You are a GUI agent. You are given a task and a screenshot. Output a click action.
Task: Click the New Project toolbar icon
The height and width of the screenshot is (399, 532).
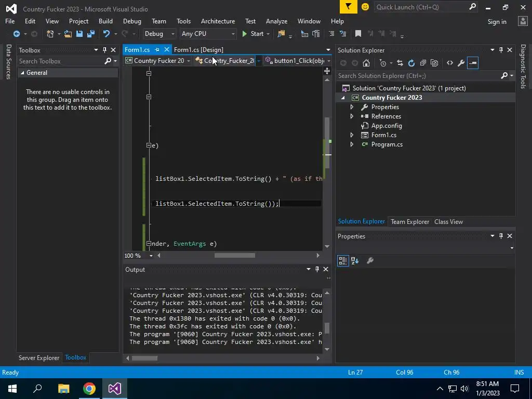(x=50, y=34)
